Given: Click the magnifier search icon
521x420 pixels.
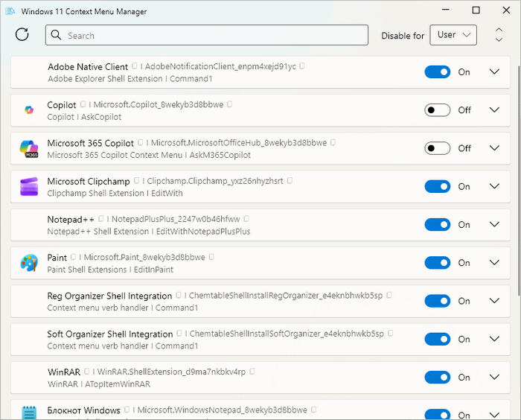Looking at the screenshot, I should point(56,35).
